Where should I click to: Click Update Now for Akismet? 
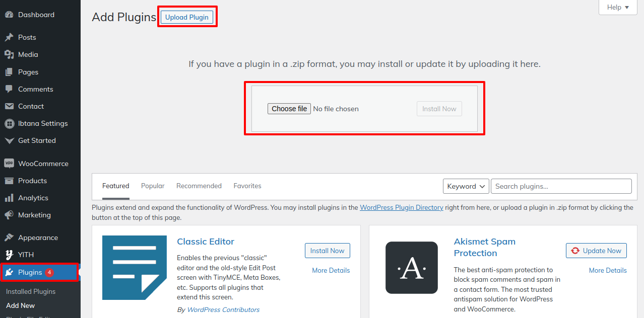tap(596, 251)
